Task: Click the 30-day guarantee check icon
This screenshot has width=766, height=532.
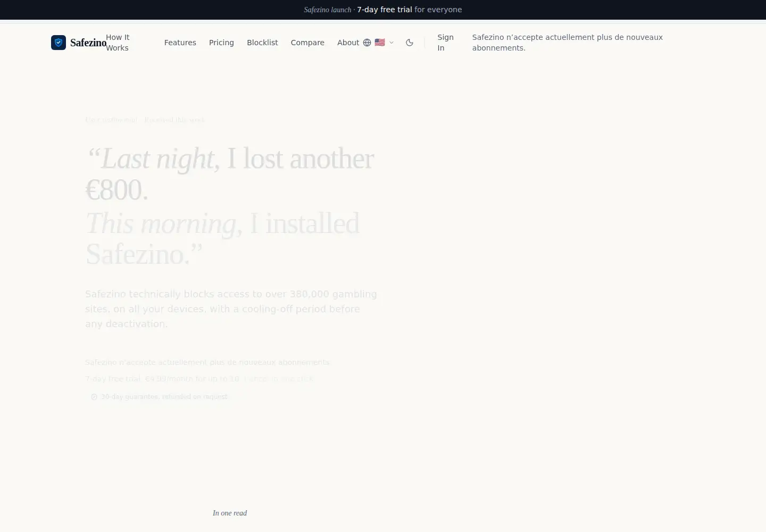Action: click(94, 397)
